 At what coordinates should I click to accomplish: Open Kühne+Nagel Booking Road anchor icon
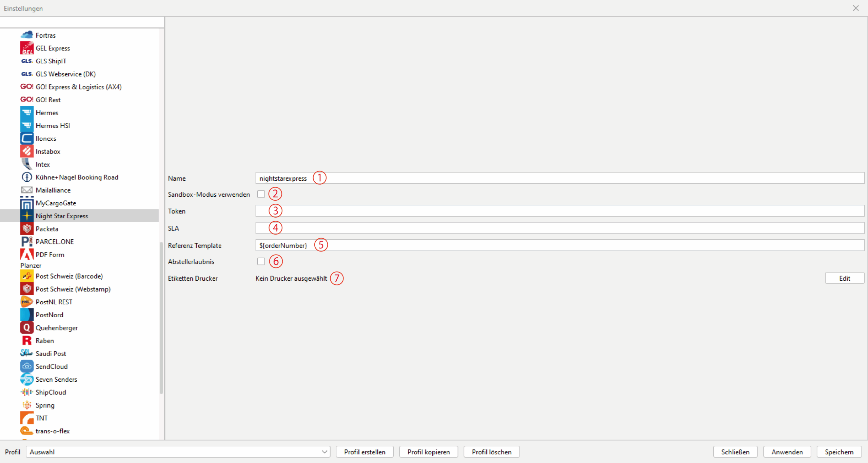click(27, 177)
